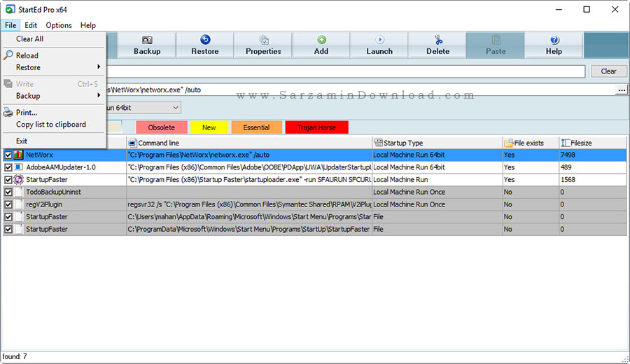Click the TodoBackupUninst blank file icon
The height and width of the screenshot is (364, 630).
[x=18, y=192]
